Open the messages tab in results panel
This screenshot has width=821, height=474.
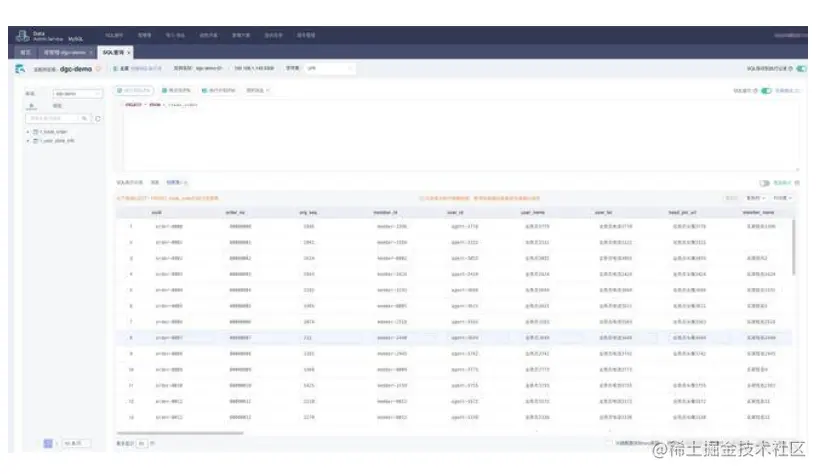(155, 183)
